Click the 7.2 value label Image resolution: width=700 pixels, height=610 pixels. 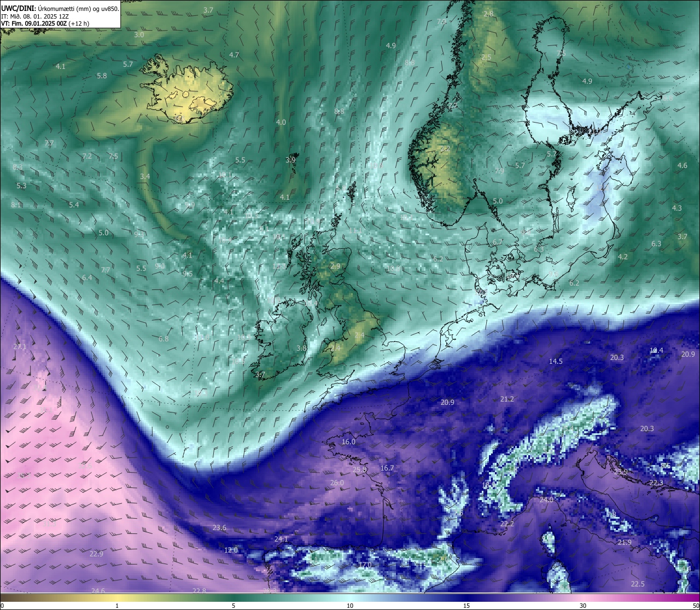click(87, 156)
